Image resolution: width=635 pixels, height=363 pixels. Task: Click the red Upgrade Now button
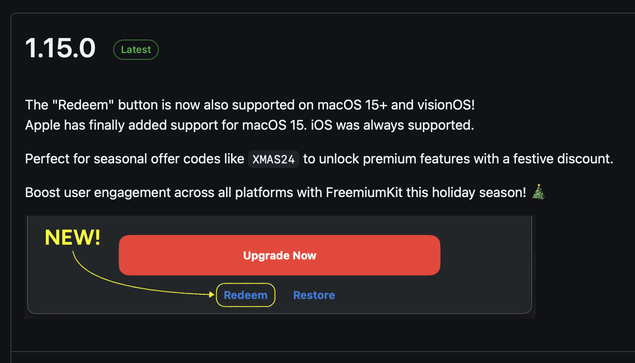pos(279,255)
